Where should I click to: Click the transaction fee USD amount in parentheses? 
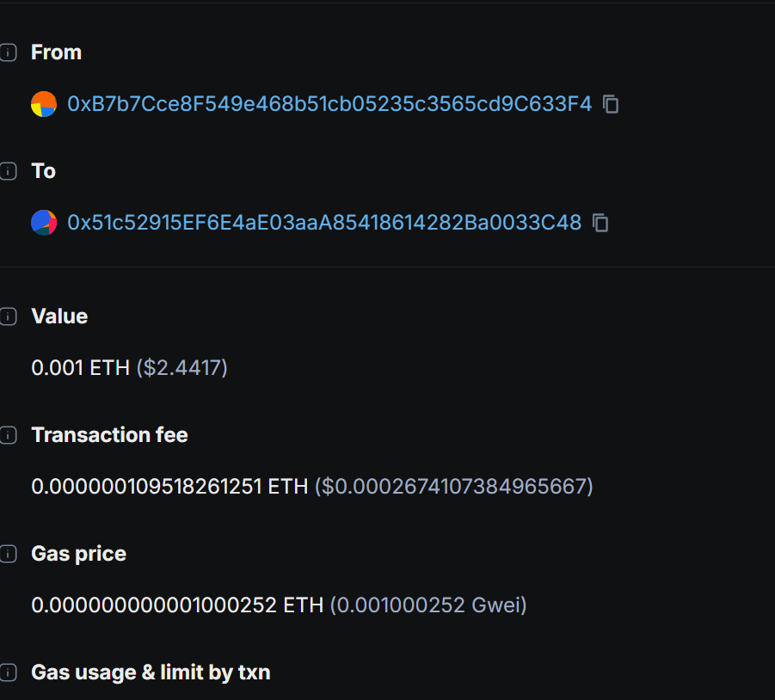[454, 487]
